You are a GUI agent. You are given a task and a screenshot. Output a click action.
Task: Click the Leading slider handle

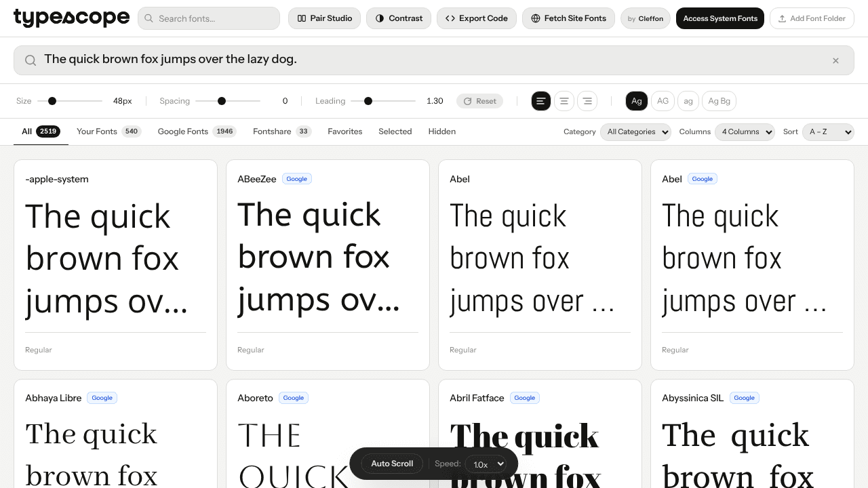368,101
